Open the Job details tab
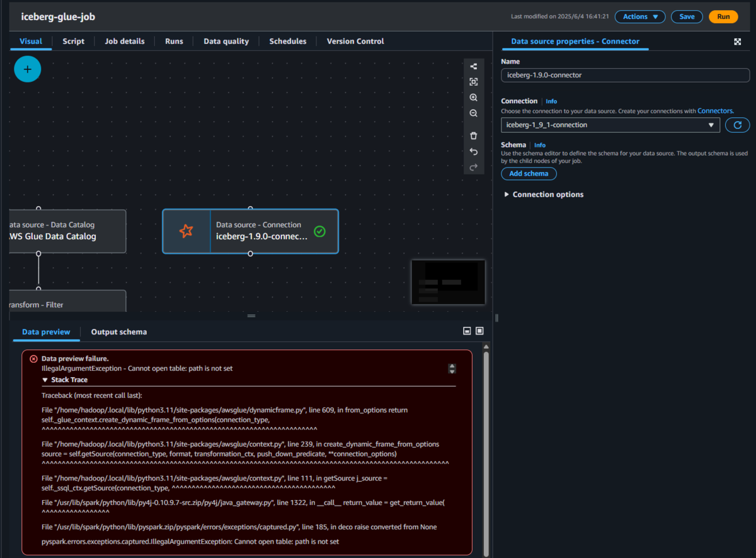Screen dimensions: 756x558 [x=125, y=41]
